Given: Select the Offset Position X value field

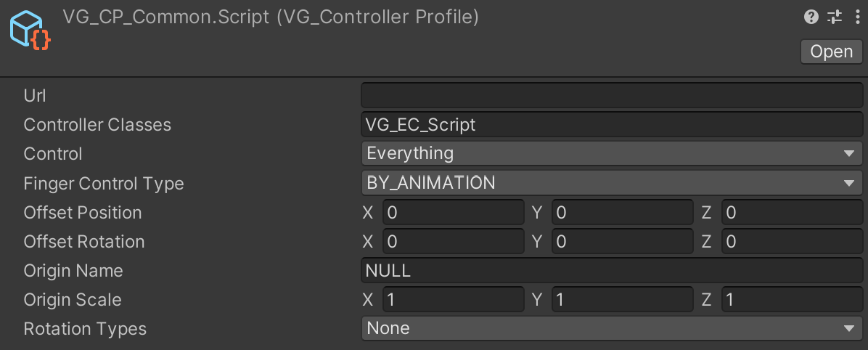Looking at the screenshot, I should tap(453, 212).
